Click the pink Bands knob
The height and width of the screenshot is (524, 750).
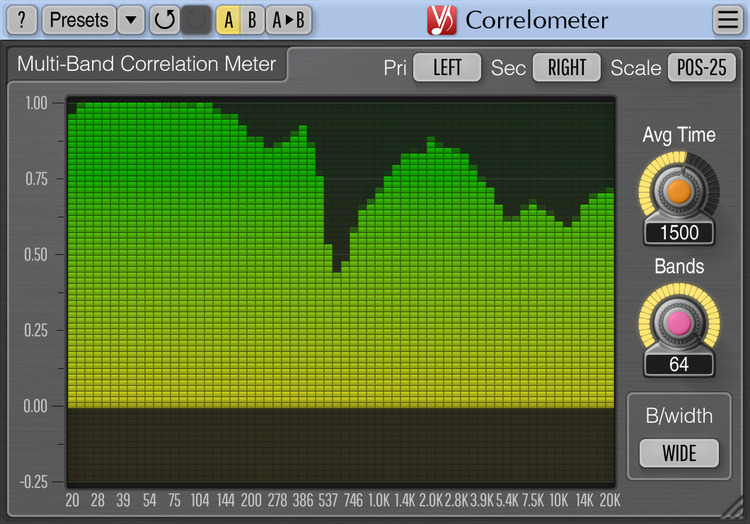pos(679,323)
